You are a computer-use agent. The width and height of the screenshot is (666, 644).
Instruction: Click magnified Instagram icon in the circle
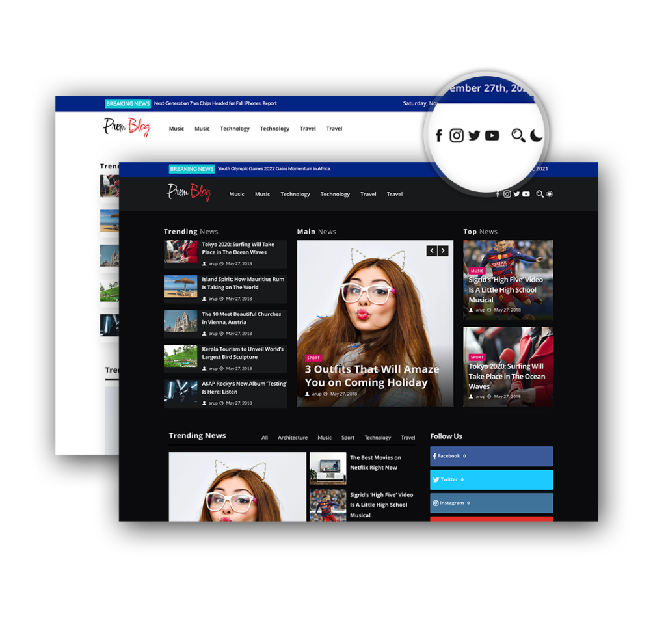click(x=457, y=135)
